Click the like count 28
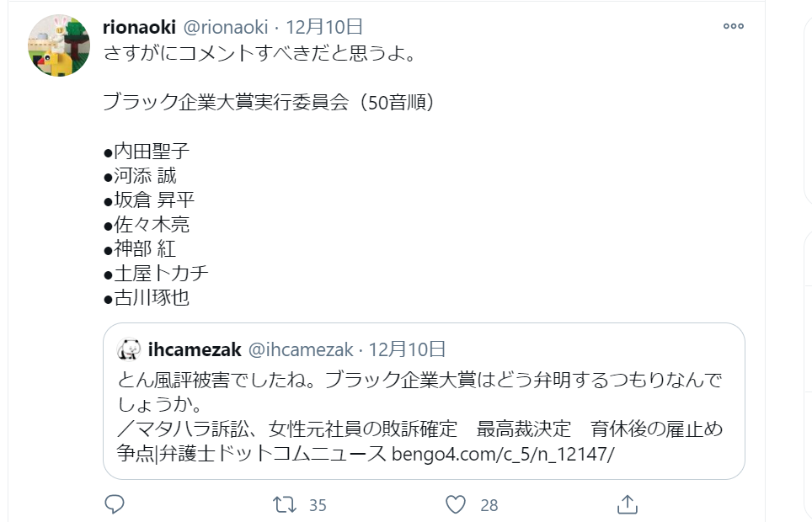Screen dimensions: 812x522 [489, 505]
